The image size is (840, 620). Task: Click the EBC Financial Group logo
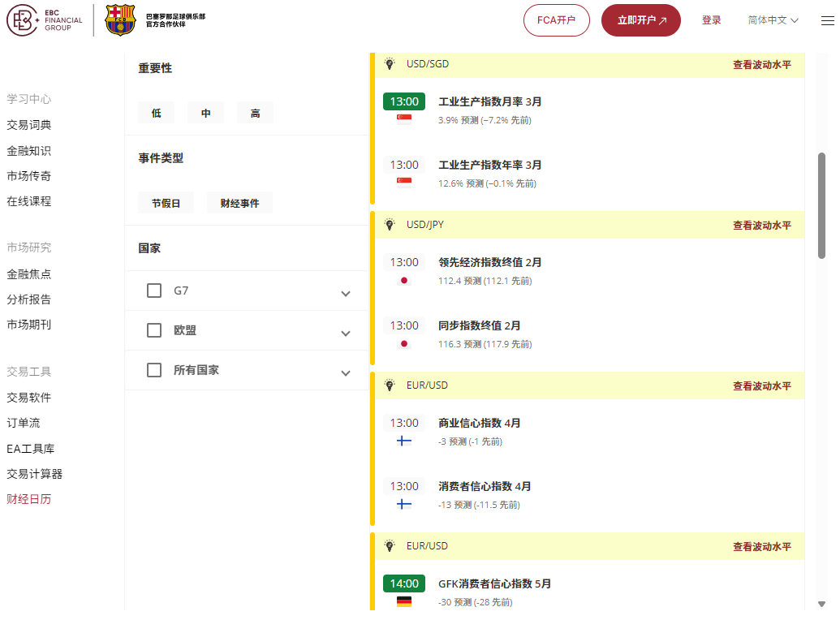click(45, 20)
